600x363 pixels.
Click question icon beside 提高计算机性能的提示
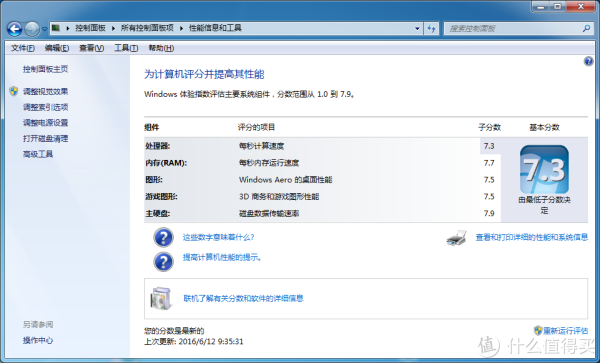(x=163, y=262)
